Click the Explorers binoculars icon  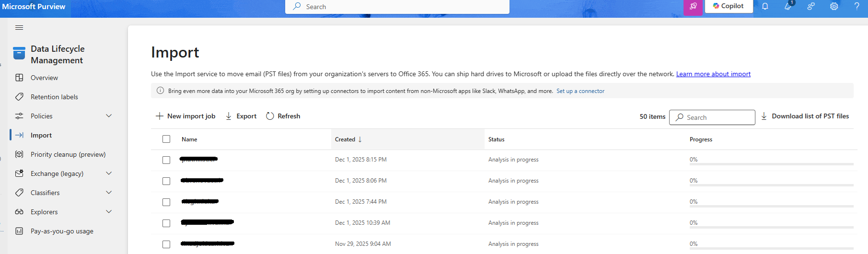(19, 212)
